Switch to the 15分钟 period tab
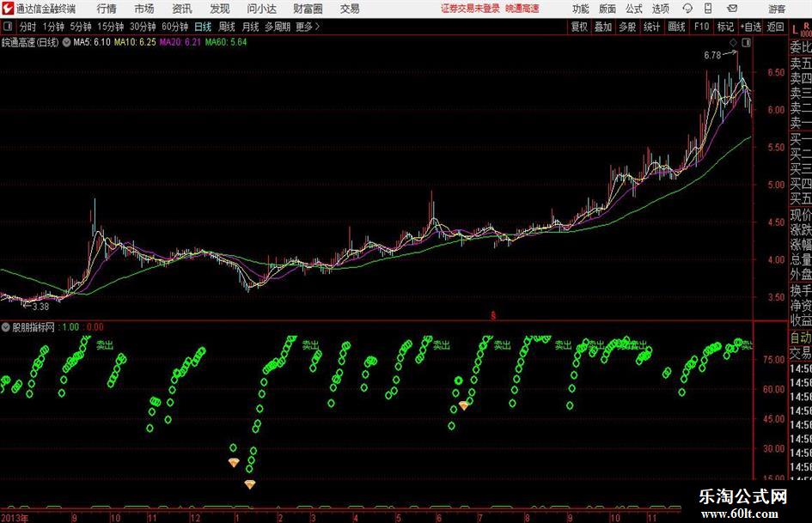The width and height of the screenshot is (812, 523). [x=111, y=27]
